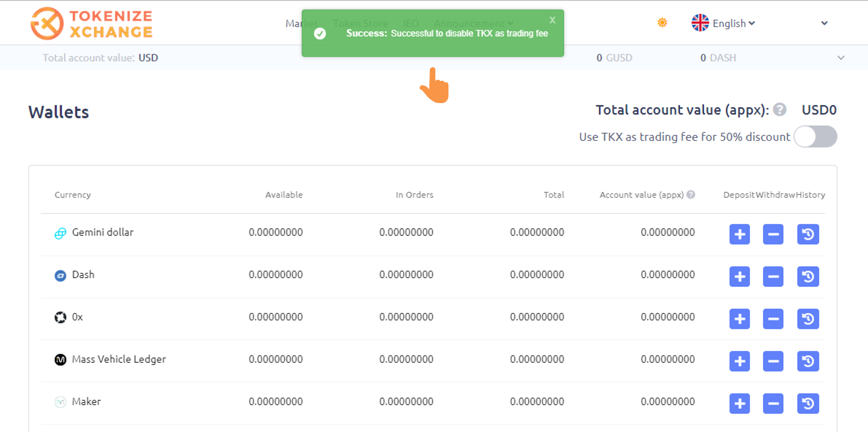The height and width of the screenshot is (432, 868).
Task: Withdraw Maker with minus icon
Action: pyautogui.click(x=773, y=404)
